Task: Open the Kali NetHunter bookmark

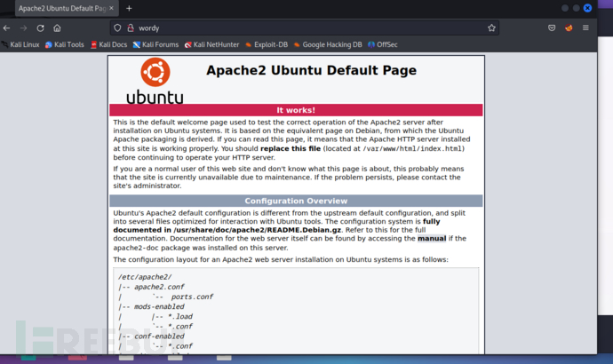Action: coord(214,44)
